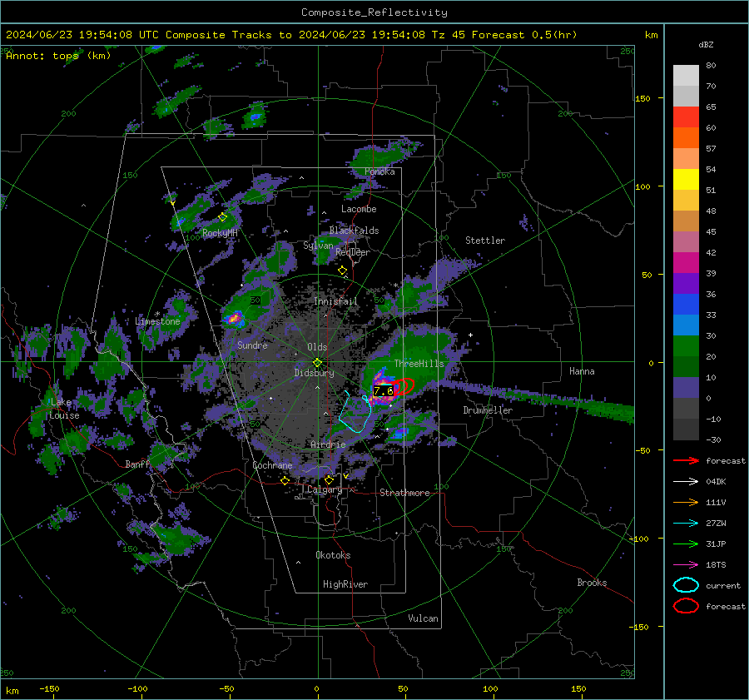Click the Hanna city label
This screenshot has width=749, height=700.
[x=582, y=371]
